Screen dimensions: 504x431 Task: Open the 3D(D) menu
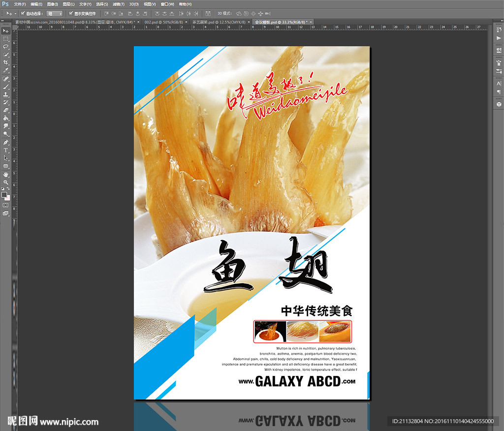[134, 4]
